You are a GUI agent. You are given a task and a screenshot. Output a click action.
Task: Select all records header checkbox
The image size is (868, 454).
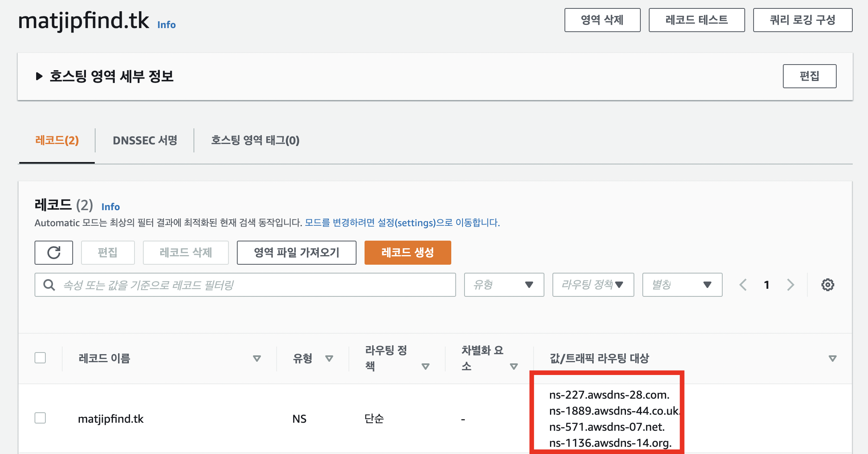pyautogui.click(x=40, y=358)
